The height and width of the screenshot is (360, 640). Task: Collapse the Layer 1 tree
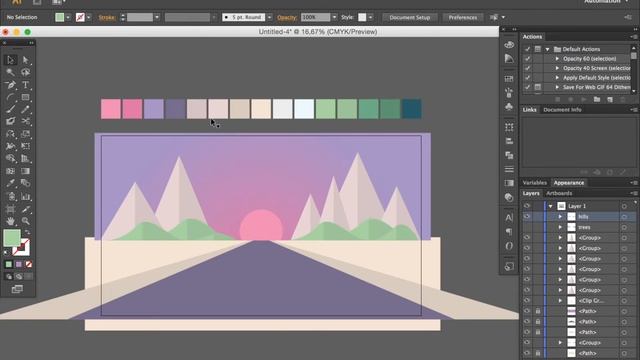coord(550,206)
